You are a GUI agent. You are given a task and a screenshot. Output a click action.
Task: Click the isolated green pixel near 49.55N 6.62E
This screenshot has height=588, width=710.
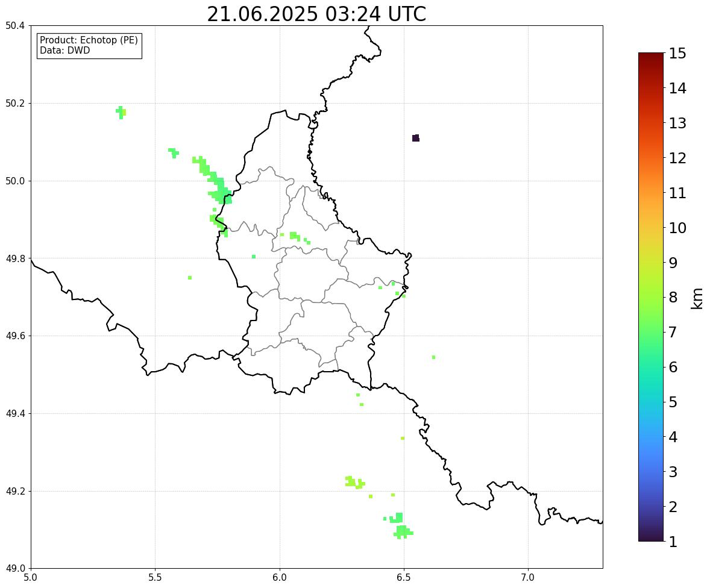click(433, 357)
